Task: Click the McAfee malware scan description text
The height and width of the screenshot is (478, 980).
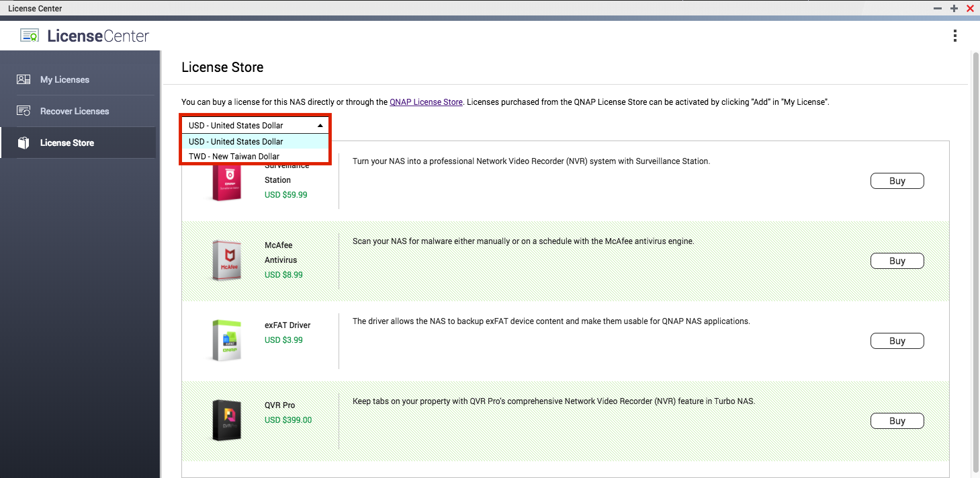Action: point(523,241)
